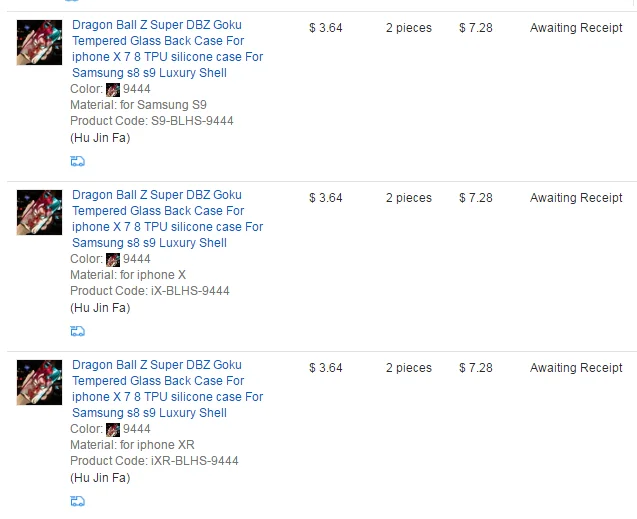Open the shipping truck icon under iX-BLHS-9444
This screenshot has height=519, width=637.
click(77, 331)
